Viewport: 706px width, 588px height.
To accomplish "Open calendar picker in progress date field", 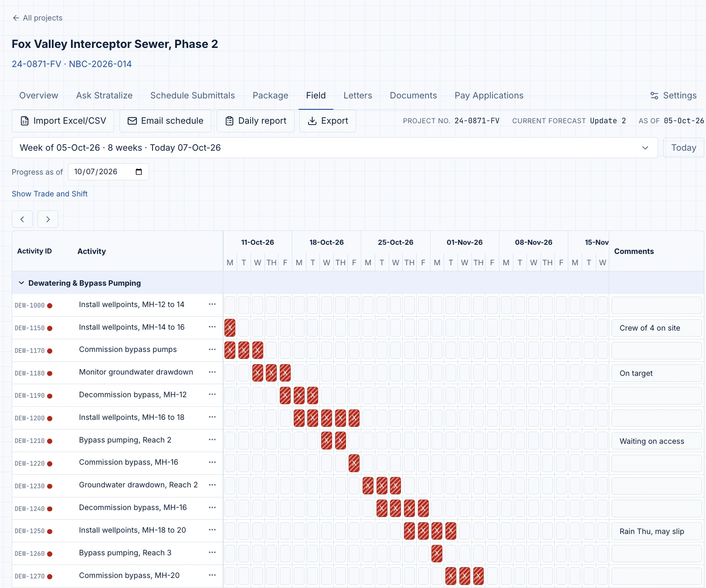I will coord(139,172).
